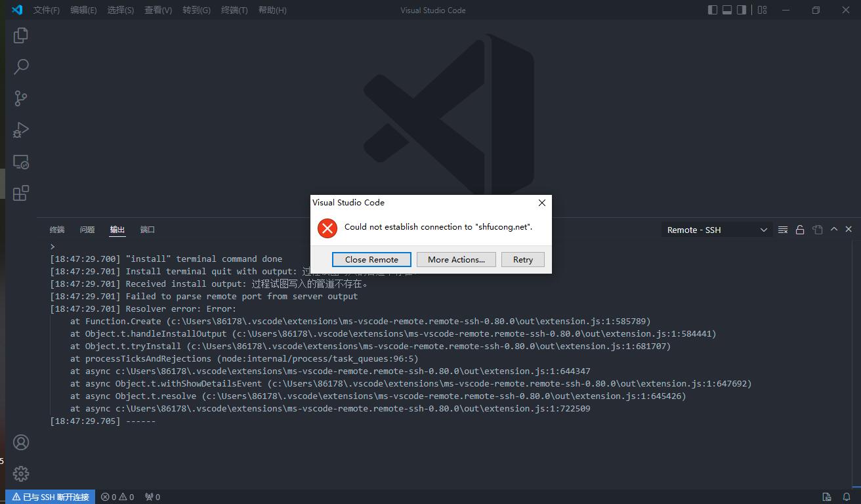Maximize the panel with chevron up
The height and width of the screenshot is (504, 861).
tap(834, 229)
